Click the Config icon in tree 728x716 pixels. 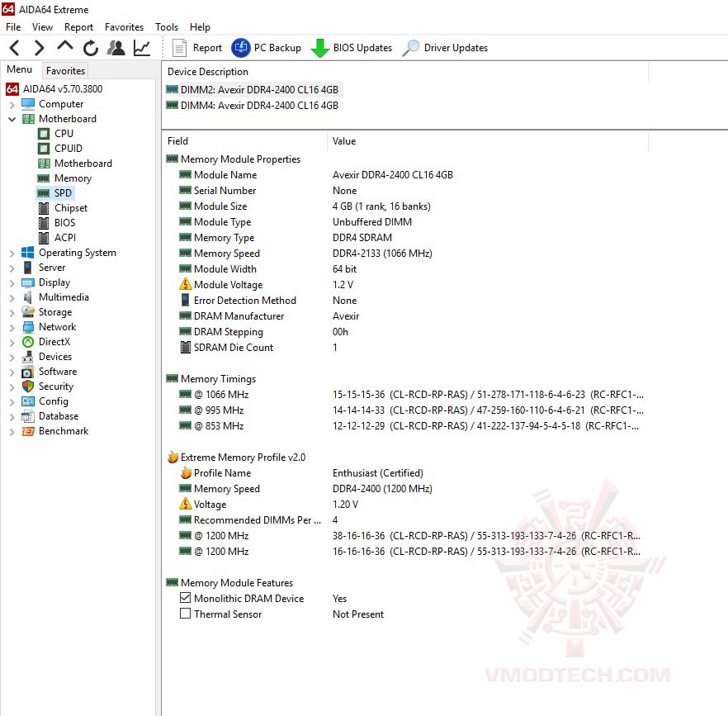[28, 401]
